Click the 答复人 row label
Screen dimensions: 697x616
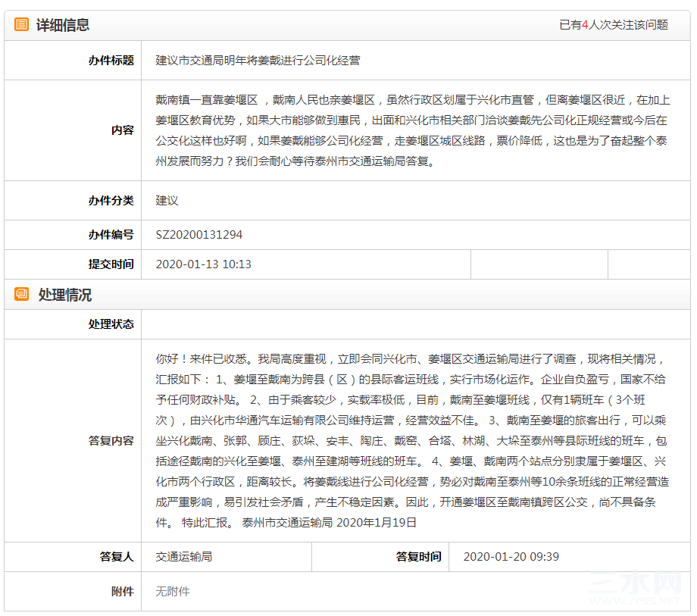[x=117, y=556]
